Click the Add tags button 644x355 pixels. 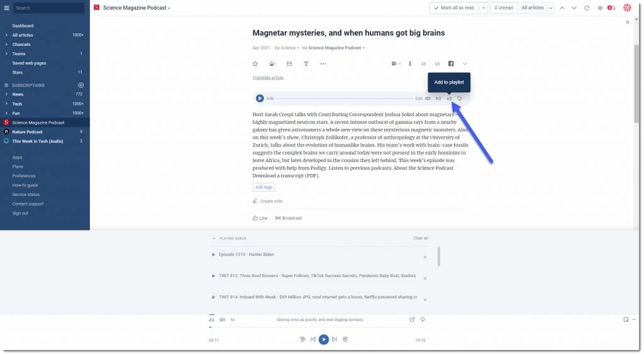pos(264,187)
